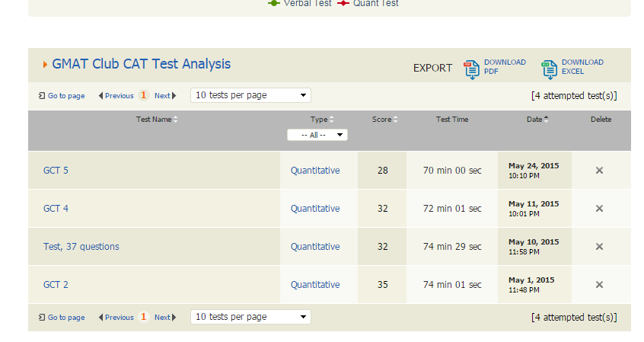Open the GCT 5 test link
The height and width of the screenshot is (342, 644).
click(x=56, y=171)
